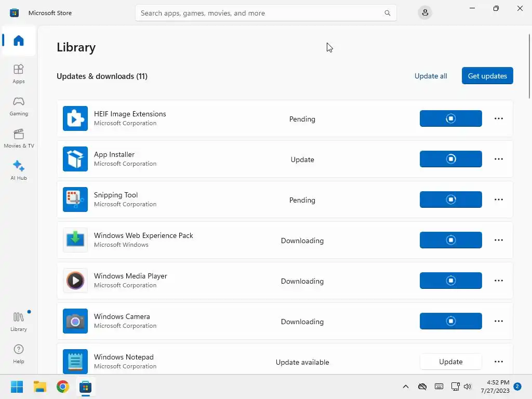
Task: Stop the App Installer update
Action: click(450, 159)
